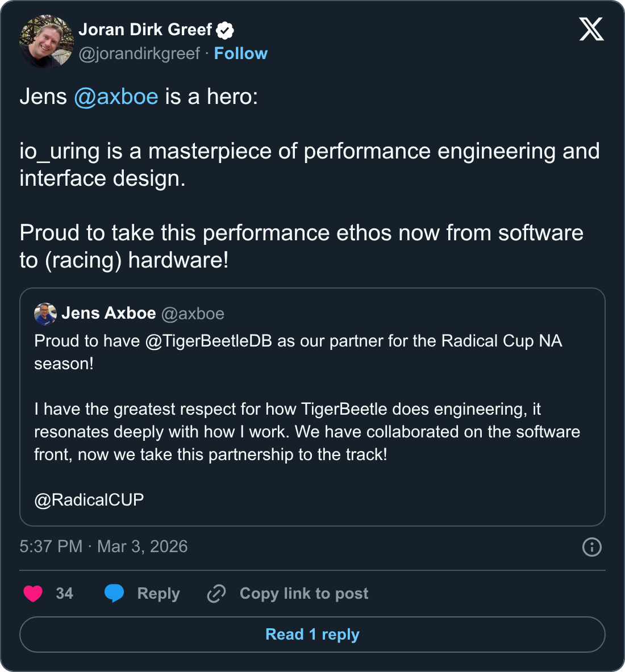Open the Read 1 reply button
The width and height of the screenshot is (625, 672).
click(312, 635)
